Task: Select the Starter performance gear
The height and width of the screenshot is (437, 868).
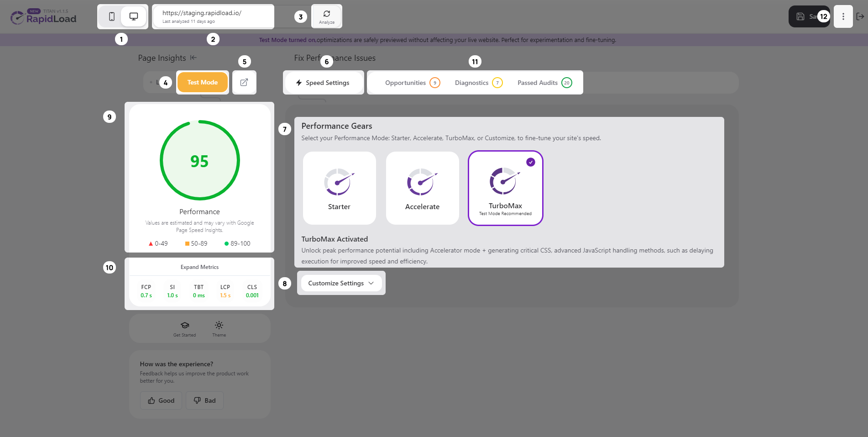Action: (339, 188)
